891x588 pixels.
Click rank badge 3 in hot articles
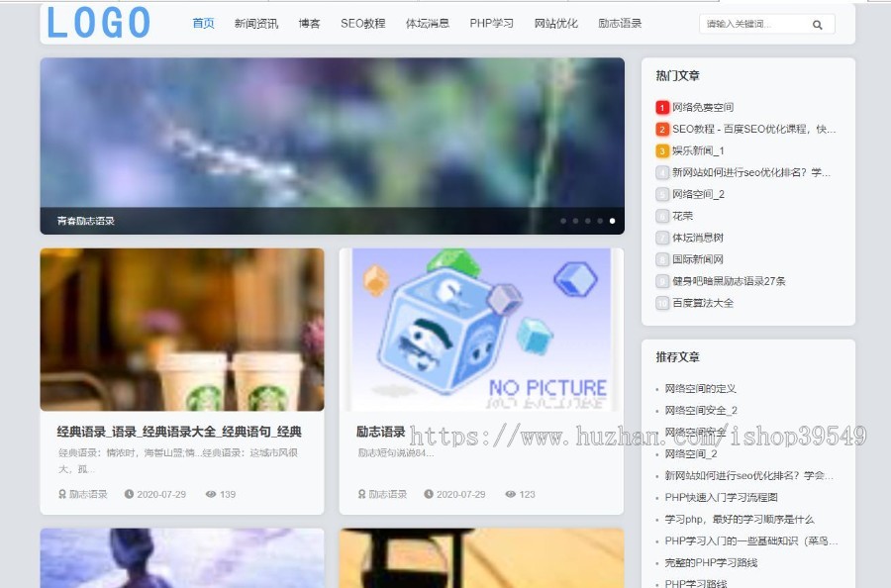[x=662, y=151]
